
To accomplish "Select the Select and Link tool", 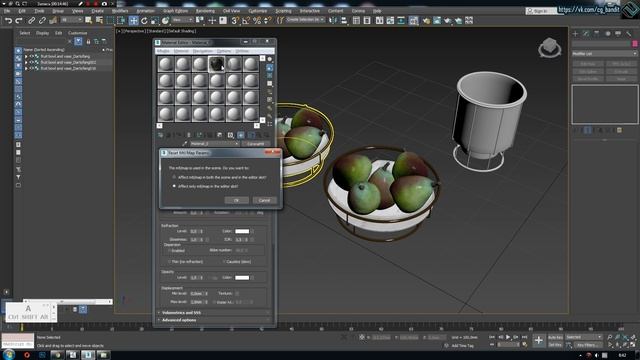I will click(x=31, y=20).
